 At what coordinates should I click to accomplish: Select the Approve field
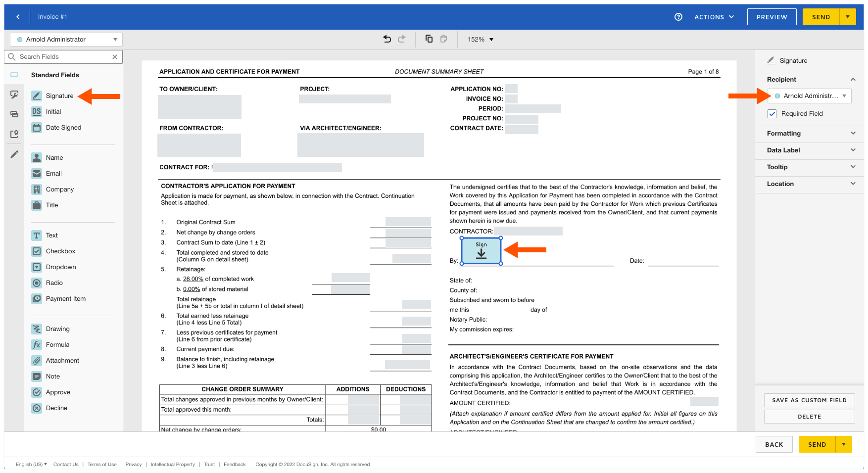(x=51, y=392)
